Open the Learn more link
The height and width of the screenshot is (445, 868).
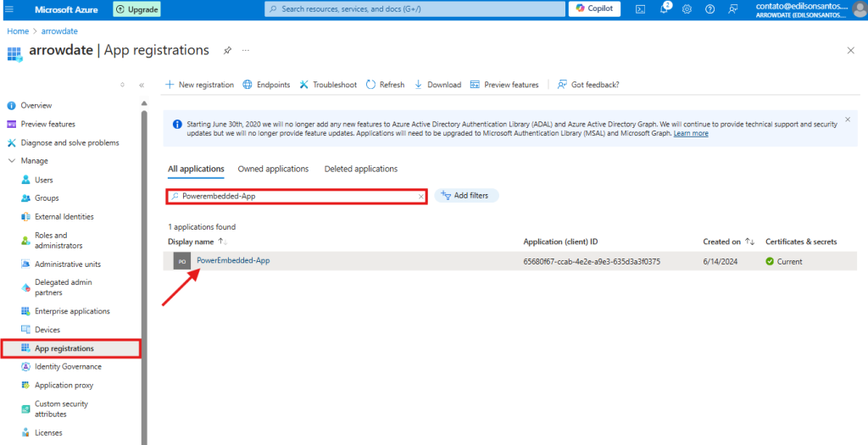pos(691,133)
